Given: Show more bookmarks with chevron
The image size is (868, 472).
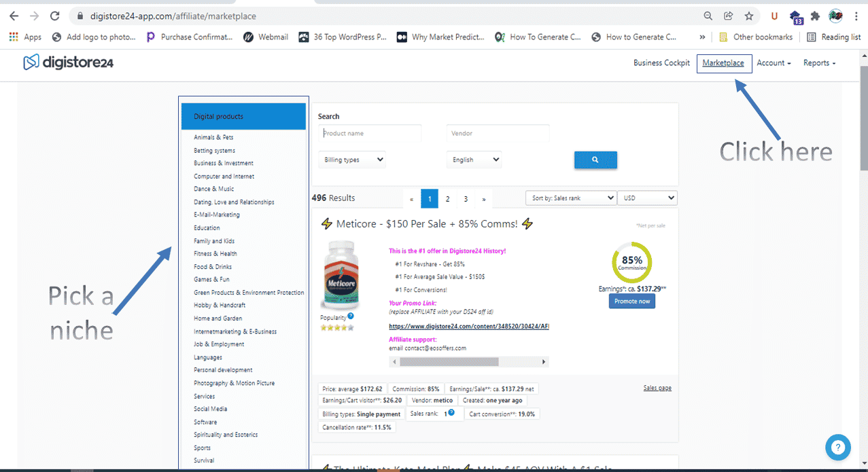Looking at the screenshot, I should click(701, 37).
